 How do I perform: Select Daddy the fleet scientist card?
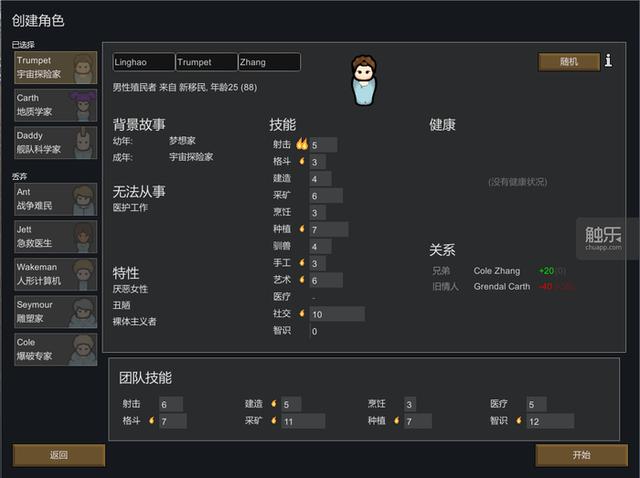(56, 143)
